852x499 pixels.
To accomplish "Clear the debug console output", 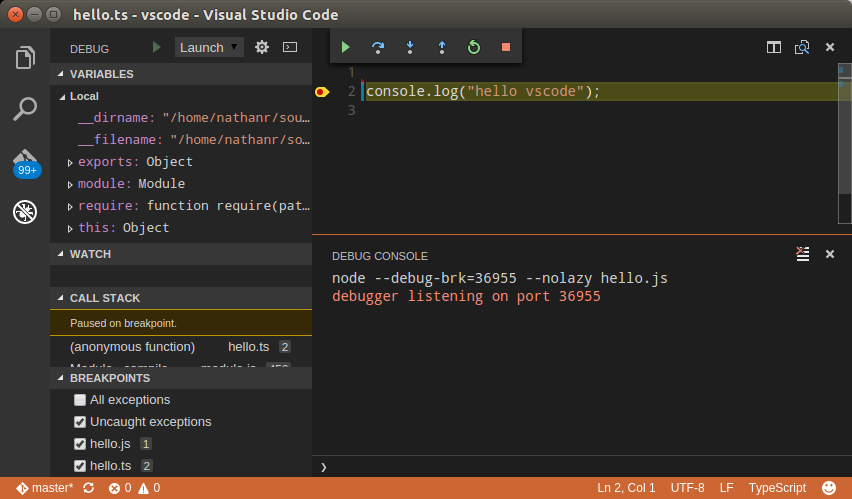I will pyautogui.click(x=802, y=254).
